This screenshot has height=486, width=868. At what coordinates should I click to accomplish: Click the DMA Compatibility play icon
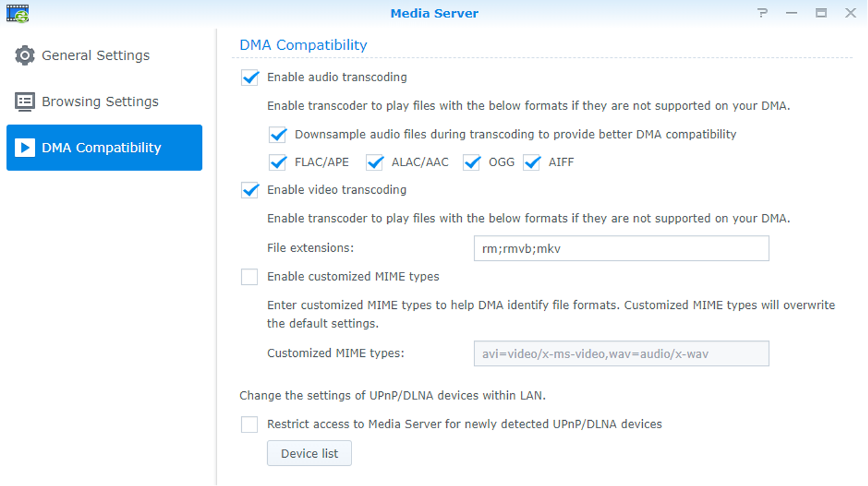click(25, 148)
